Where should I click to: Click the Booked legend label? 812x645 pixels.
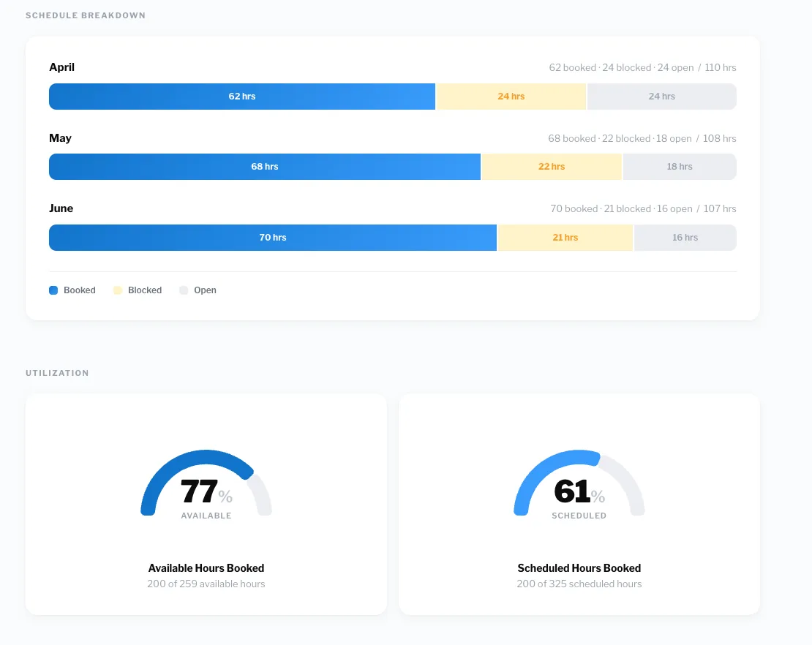(80, 290)
